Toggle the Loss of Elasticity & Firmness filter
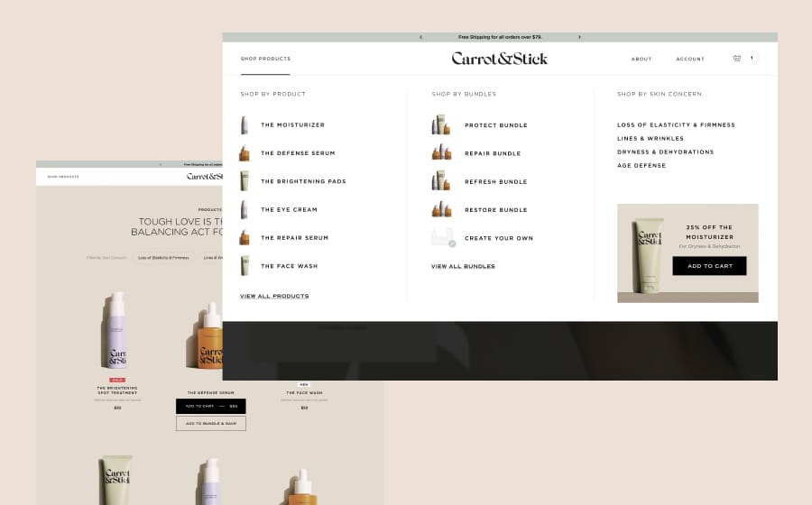This screenshot has width=812, height=505. (x=163, y=258)
